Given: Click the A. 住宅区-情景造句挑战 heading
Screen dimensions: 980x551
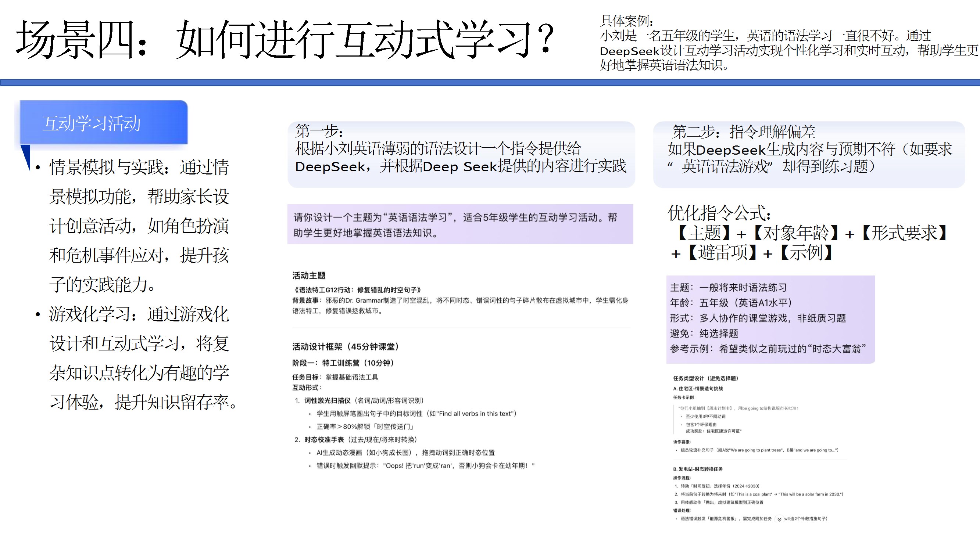Looking at the screenshot, I should 698,389.
